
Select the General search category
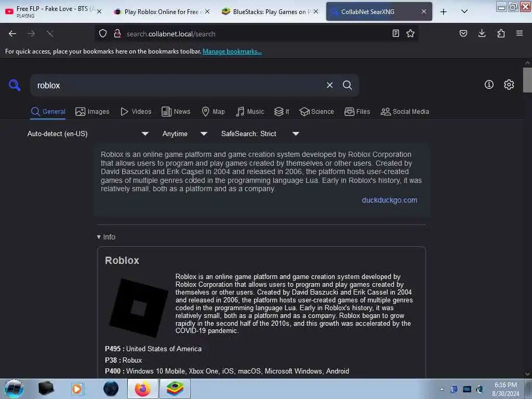point(48,112)
